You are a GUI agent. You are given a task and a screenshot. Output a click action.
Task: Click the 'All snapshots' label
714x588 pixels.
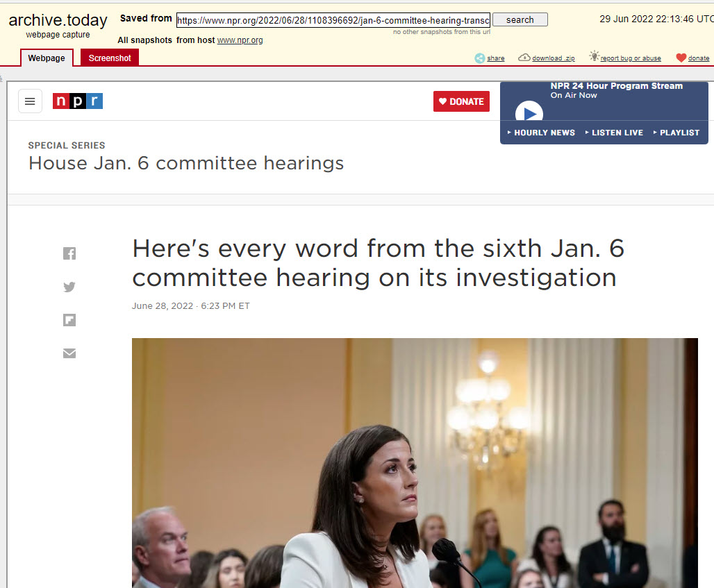[144, 40]
